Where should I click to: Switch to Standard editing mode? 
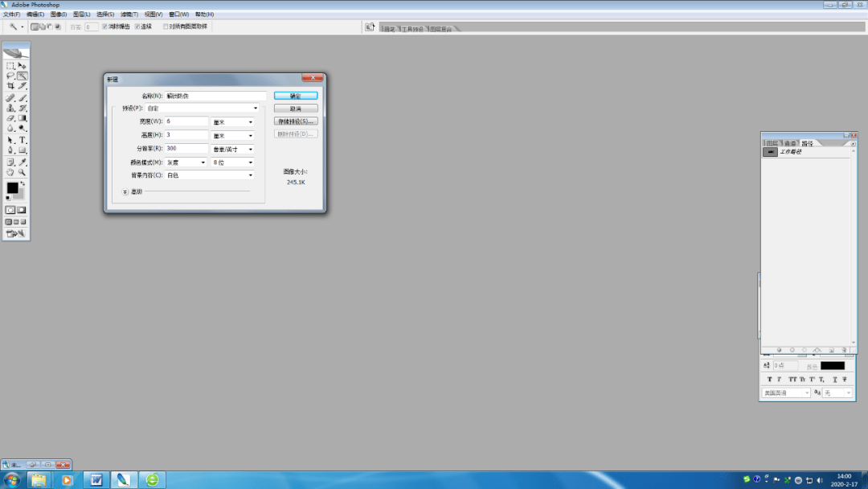pyautogui.click(x=10, y=210)
